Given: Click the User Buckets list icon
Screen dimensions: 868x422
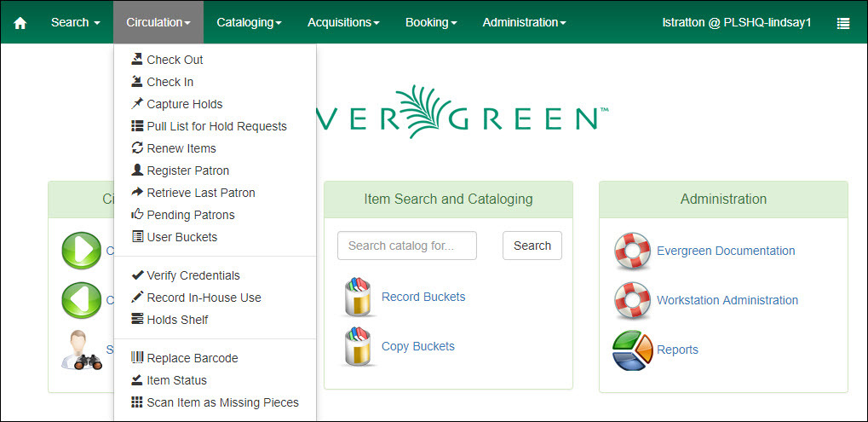Looking at the screenshot, I should [x=137, y=236].
